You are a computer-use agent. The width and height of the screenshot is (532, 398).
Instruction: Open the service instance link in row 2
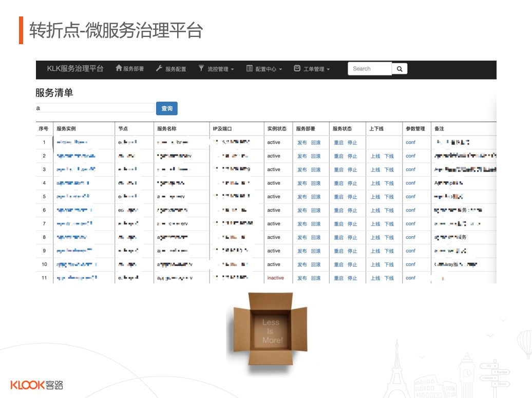point(76,156)
